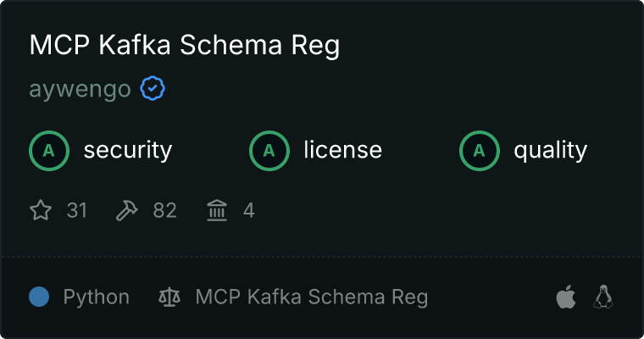
Task: Click the Apple platform icon
Action: (565, 297)
